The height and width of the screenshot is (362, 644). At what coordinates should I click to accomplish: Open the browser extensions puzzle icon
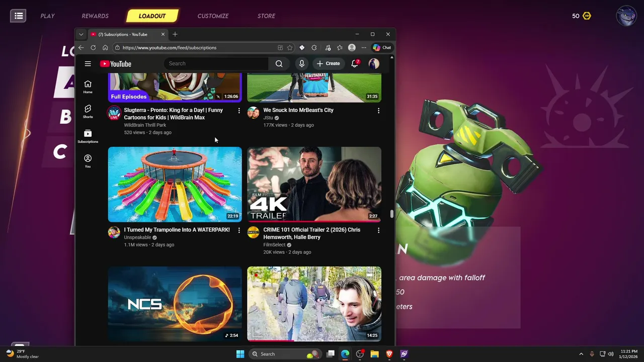(x=314, y=48)
